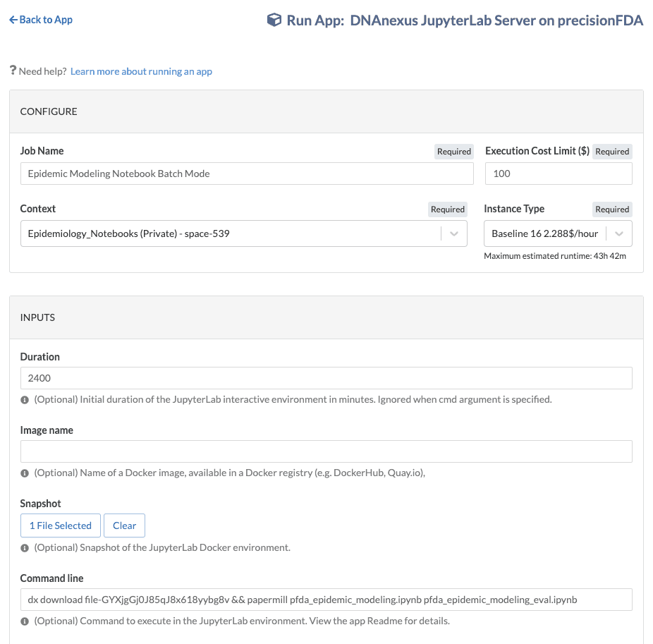Click the Required badge for Execution Cost Limit
This screenshot has width=653, height=644.
pos(612,151)
